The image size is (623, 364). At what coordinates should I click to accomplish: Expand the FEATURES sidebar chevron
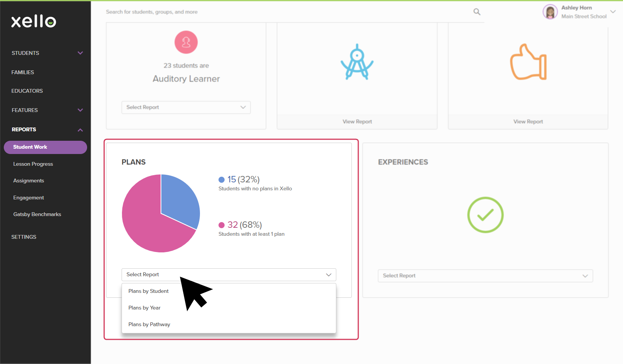(80, 110)
